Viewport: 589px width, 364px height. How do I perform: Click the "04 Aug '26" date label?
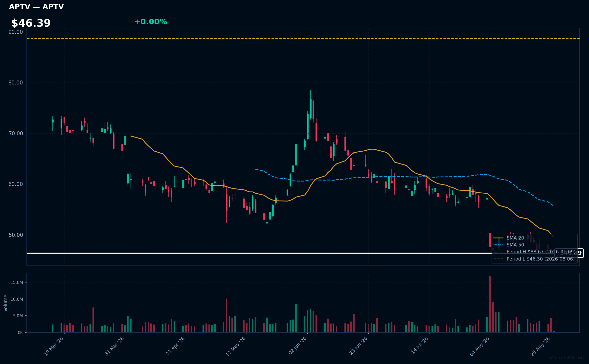coord(479,346)
